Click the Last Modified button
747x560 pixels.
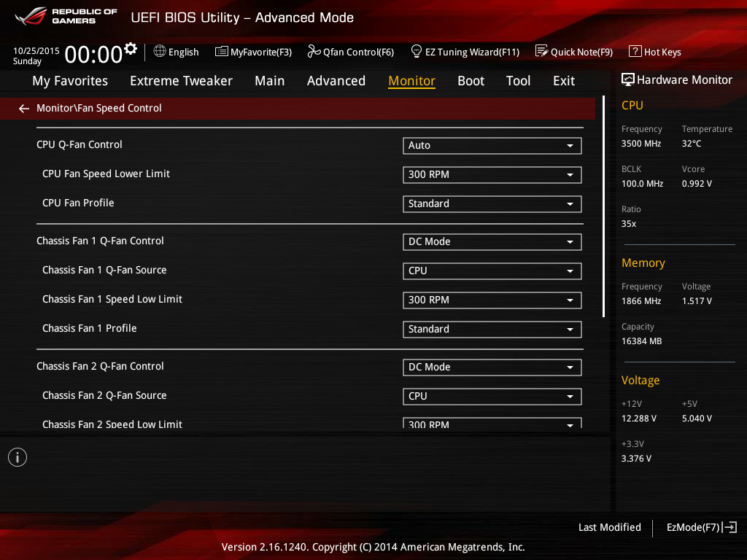point(609,527)
